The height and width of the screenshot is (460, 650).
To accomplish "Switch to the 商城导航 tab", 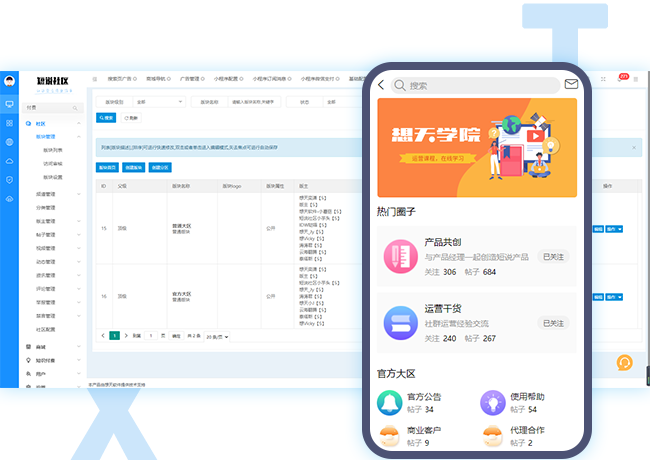I will pos(158,79).
